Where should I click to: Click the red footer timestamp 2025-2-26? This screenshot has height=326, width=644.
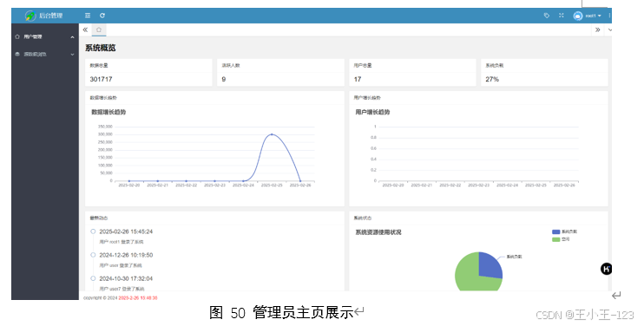tap(138, 298)
